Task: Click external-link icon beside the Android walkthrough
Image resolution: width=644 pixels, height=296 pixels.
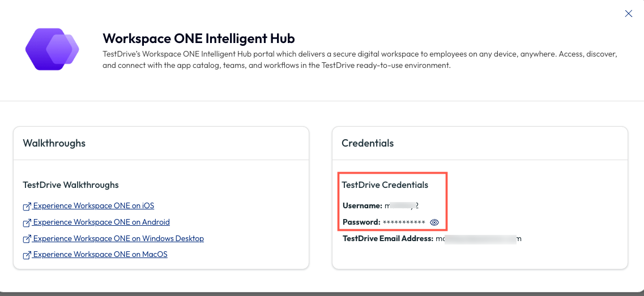Action: (x=27, y=222)
